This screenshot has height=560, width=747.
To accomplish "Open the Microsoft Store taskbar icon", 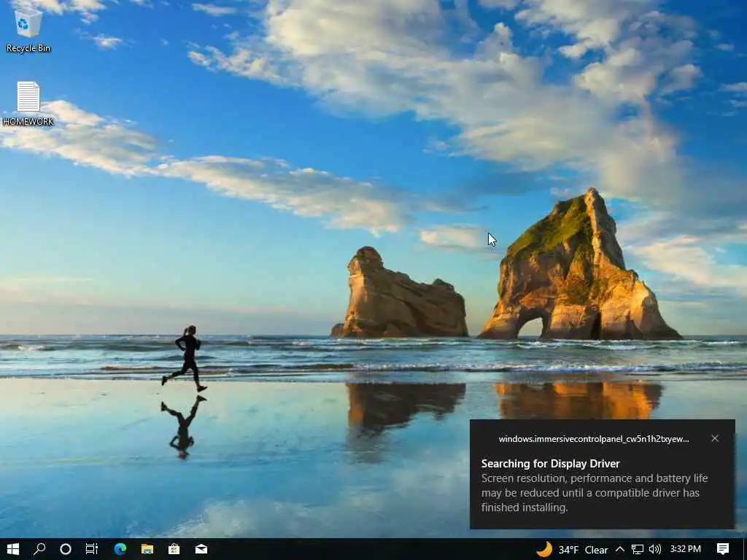I will tap(174, 549).
